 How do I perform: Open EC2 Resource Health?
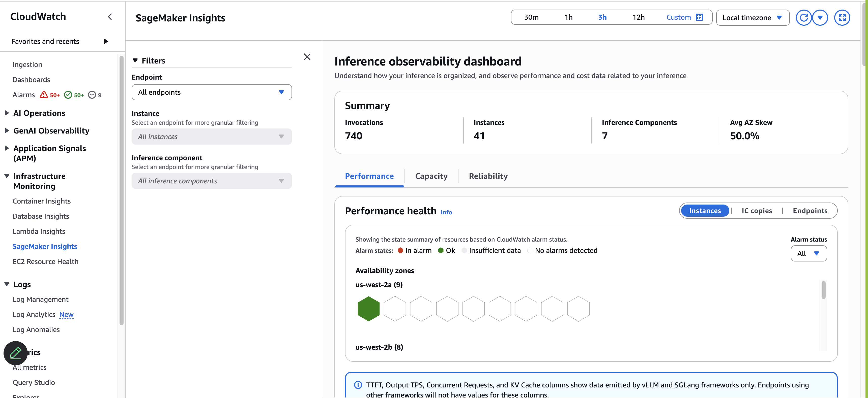[45, 262]
